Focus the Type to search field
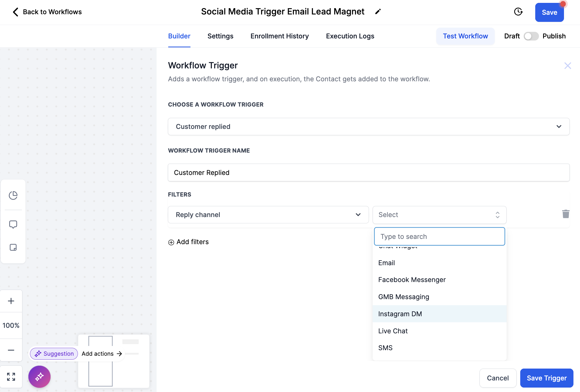 coord(439,237)
